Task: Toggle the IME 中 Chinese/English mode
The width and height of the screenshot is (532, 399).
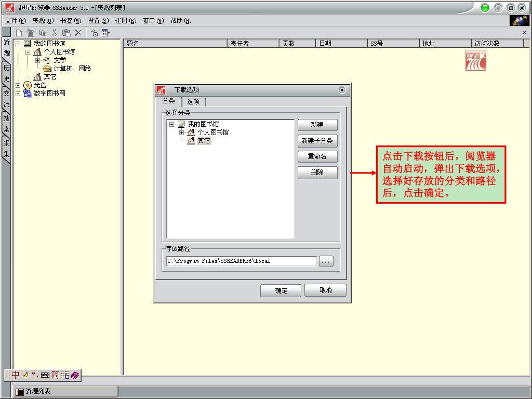Action: [x=15, y=375]
